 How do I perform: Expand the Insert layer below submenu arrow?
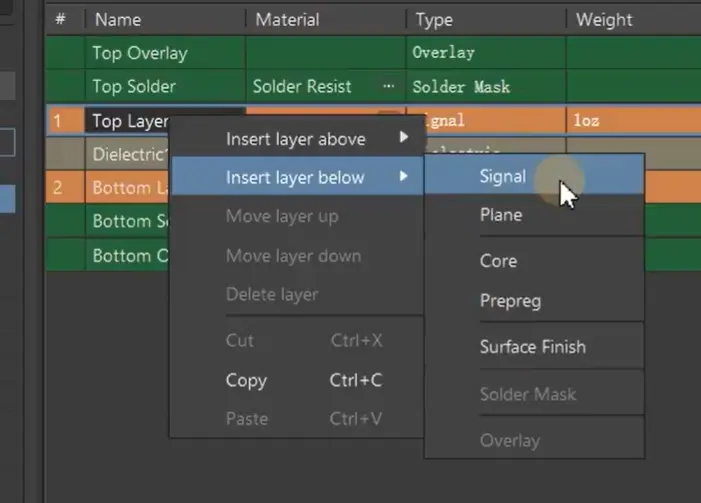[x=404, y=177]
